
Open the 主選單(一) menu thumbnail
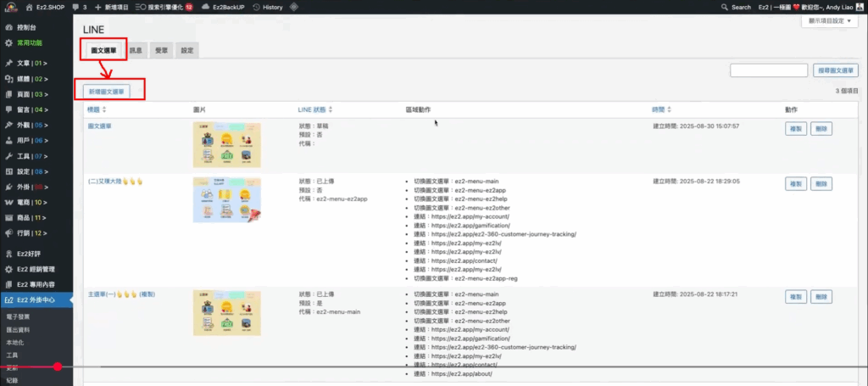pos(227,313)
